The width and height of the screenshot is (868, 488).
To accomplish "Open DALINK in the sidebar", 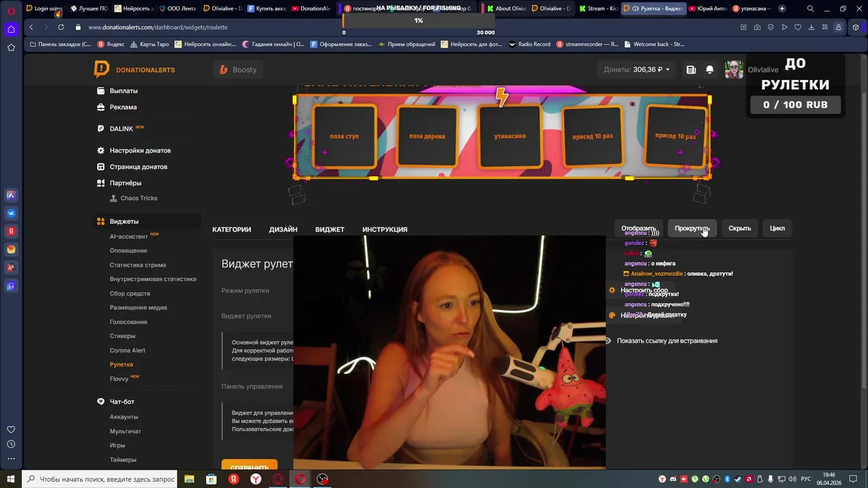I will click(121, 129).
